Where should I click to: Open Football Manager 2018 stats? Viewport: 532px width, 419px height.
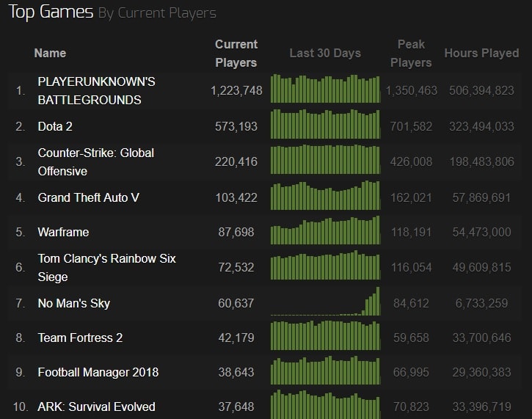pyautogui.click(x=98, y=372)
